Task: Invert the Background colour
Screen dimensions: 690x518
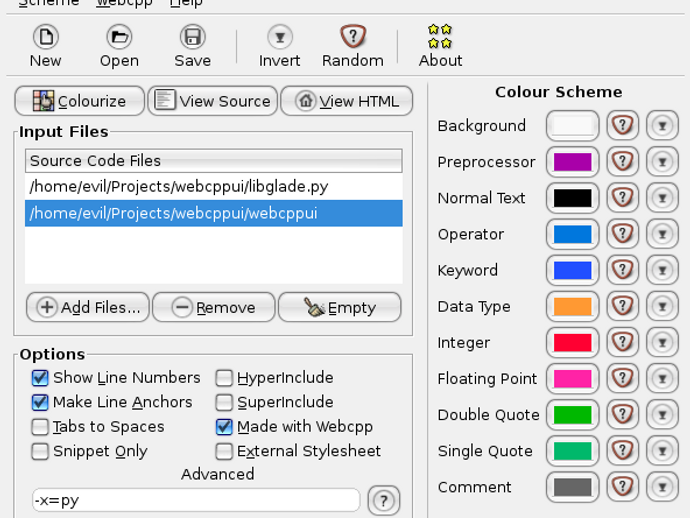Action: pos(662,125)
